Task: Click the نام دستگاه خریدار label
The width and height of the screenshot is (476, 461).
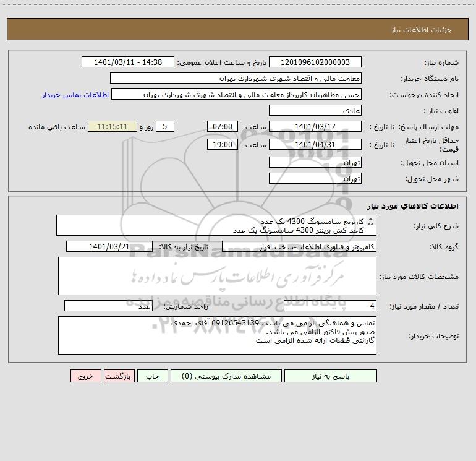Action: 430,79
